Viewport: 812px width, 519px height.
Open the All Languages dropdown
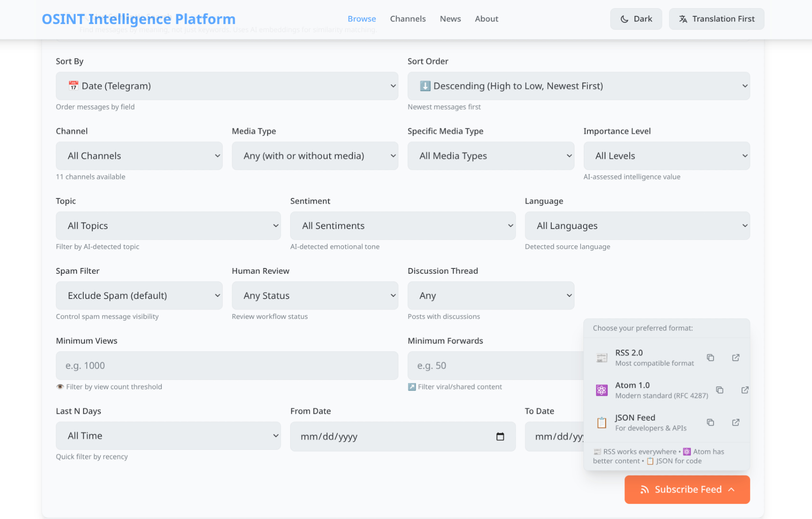tap(637, 226)
